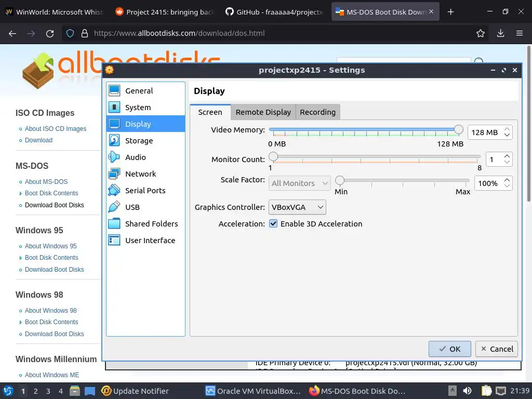
Task: Select the System chip icon
Action: pos(114,107)
